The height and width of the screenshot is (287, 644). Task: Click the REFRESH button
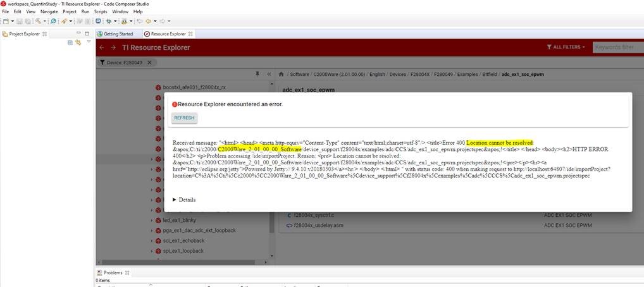pyautogui.click(x=185, y=118)
